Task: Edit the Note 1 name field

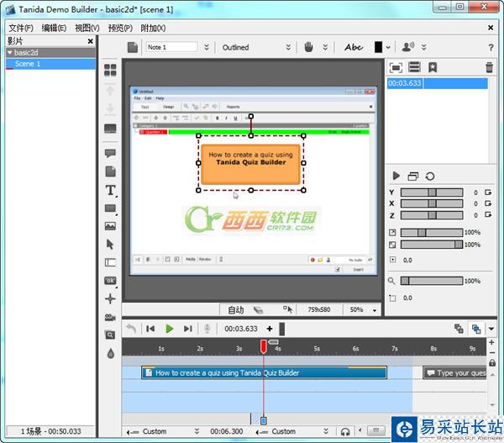Action: click(x=171, y=47)
